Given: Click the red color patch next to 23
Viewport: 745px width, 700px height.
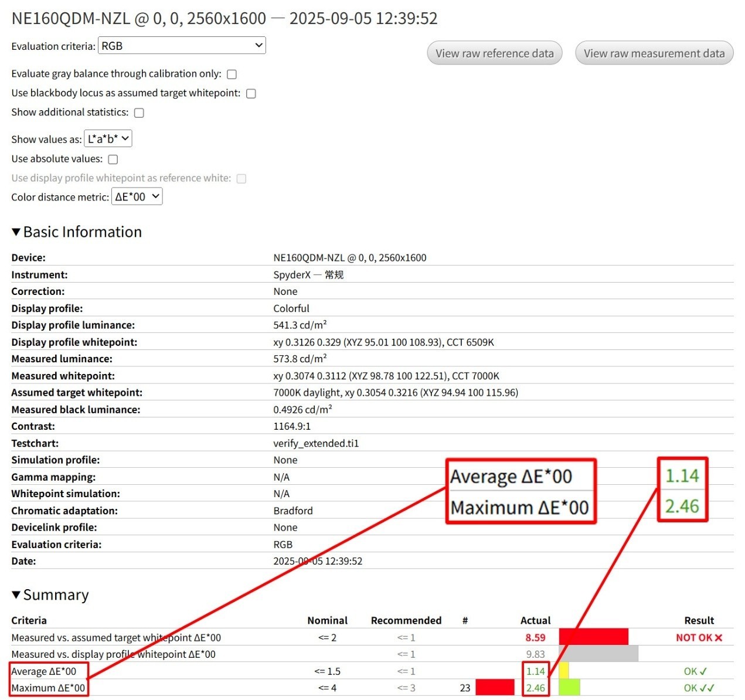Looking at the screenshot, I should [495, 688].
